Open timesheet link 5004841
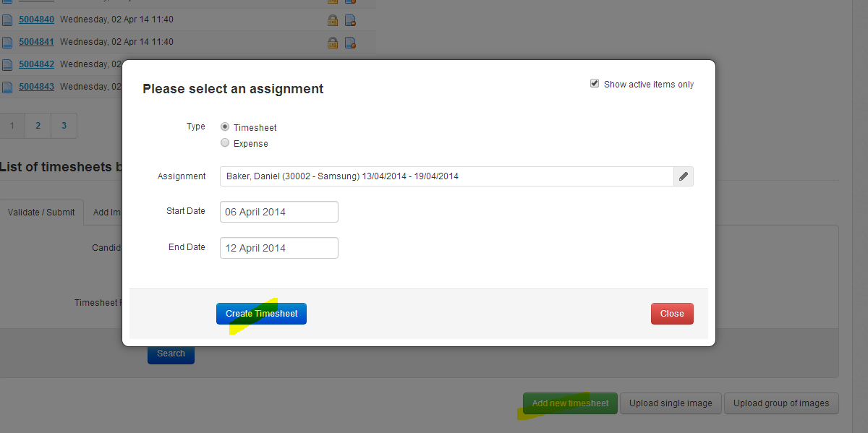Image resolution: width=868 pixels, height=433 pixels. 36,42
